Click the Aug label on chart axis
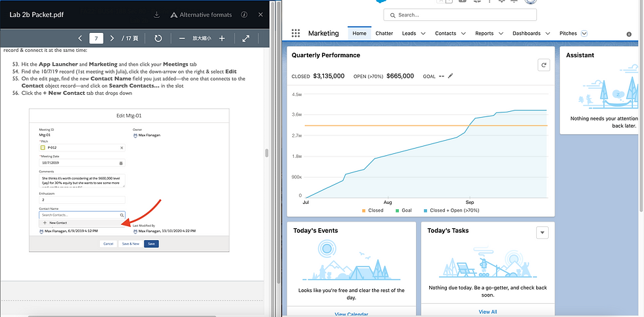 387,203
